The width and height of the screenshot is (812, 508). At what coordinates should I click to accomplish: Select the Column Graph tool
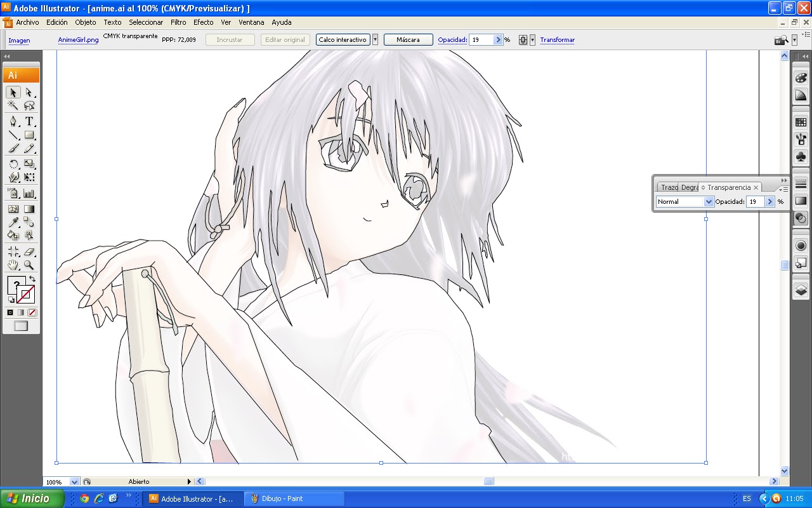click(29, 193)
